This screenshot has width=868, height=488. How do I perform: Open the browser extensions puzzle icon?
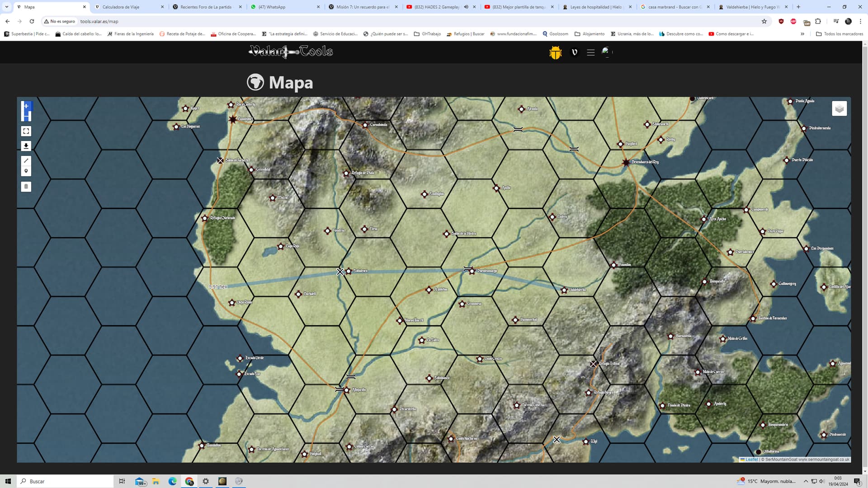tap(818, 21)
